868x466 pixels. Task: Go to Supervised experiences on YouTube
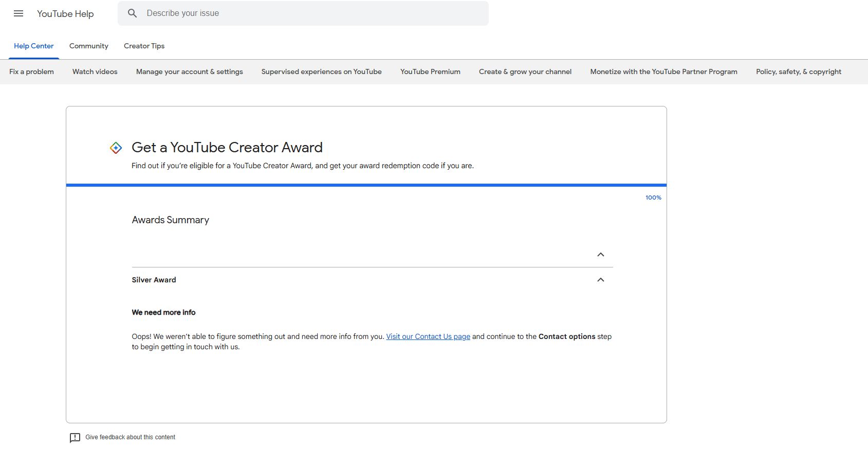(321, 71)
